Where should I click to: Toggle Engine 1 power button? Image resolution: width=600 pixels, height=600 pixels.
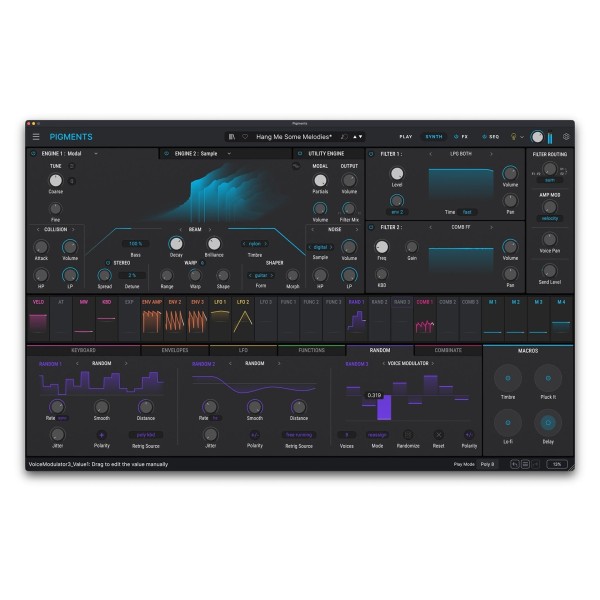(x=33, y=153)
